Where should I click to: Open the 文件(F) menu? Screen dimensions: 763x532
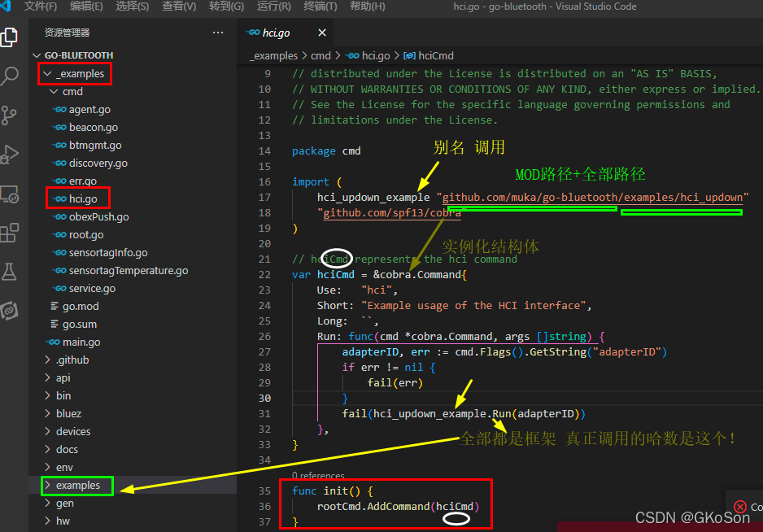coord(41,7)
